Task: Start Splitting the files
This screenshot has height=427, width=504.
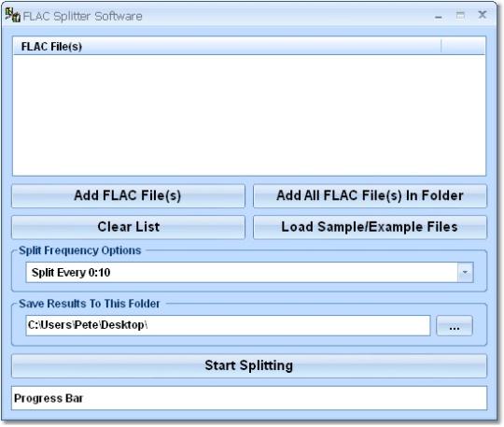Action: click(249, 366)
